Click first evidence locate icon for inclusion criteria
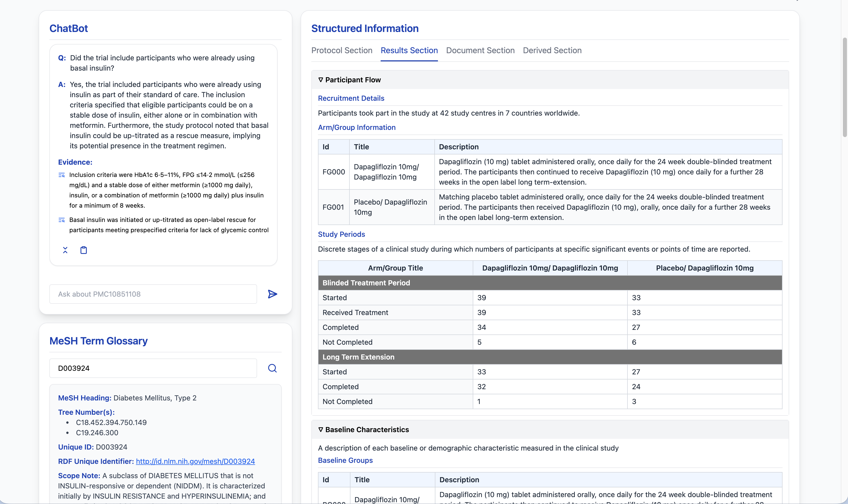This screenshot has width=848, height=504. 61,175
